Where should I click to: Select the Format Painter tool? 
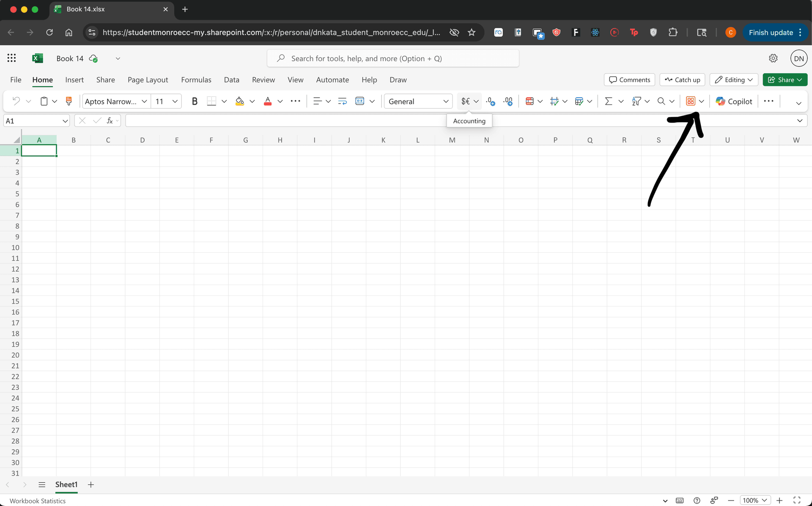(x=69, y=101)
